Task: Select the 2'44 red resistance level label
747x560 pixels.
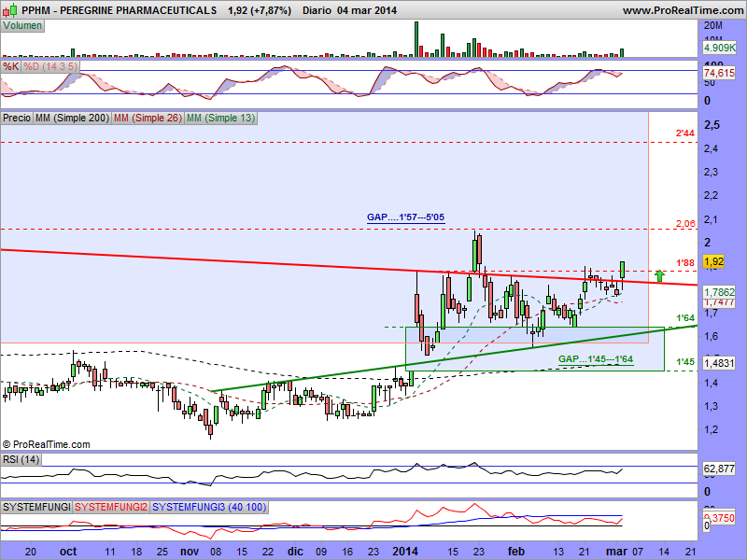Action: point(684,134)
